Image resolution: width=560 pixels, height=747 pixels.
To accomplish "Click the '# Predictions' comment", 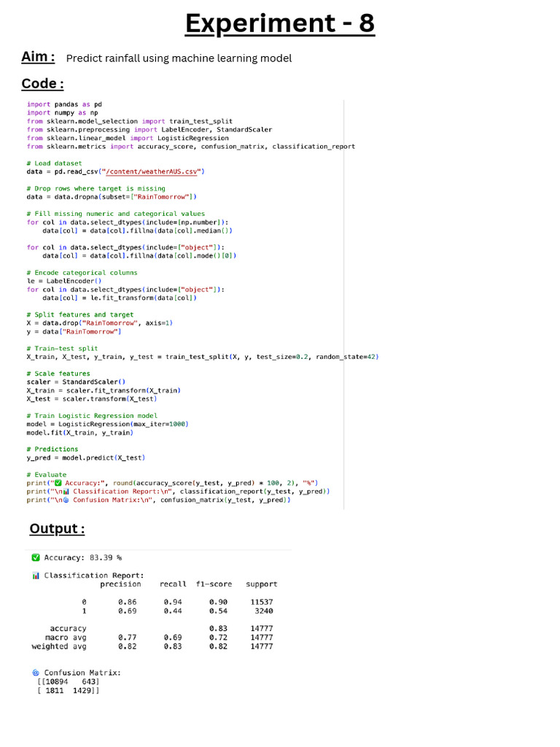I will (x=52, y=449).
